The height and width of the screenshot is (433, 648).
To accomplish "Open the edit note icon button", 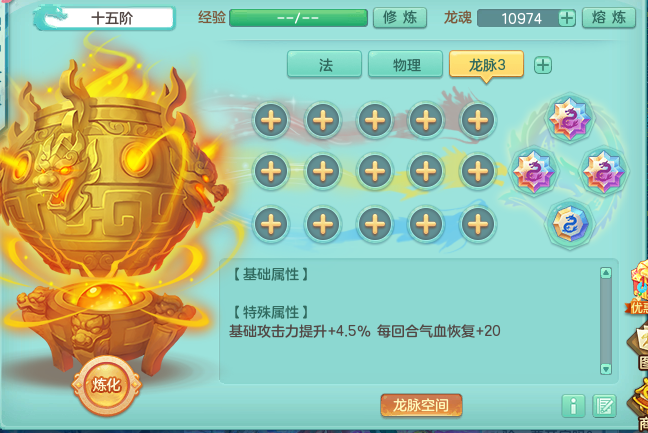I will click(x=604, y=406).
